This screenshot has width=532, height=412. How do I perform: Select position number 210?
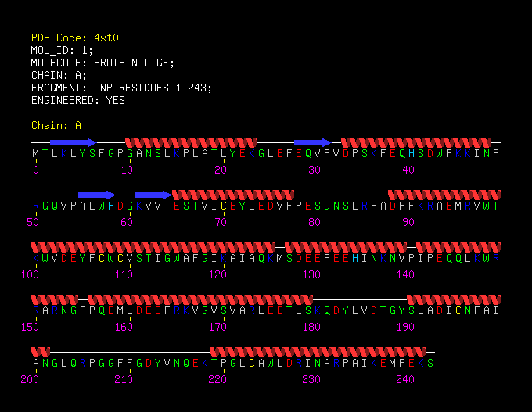124,379
